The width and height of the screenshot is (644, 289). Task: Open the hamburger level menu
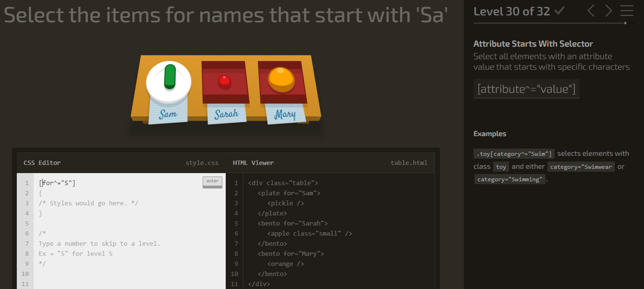(627, 11)
